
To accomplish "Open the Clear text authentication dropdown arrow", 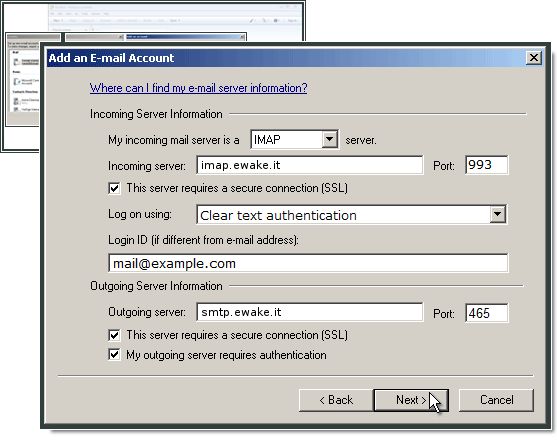I will click(498, 214).
